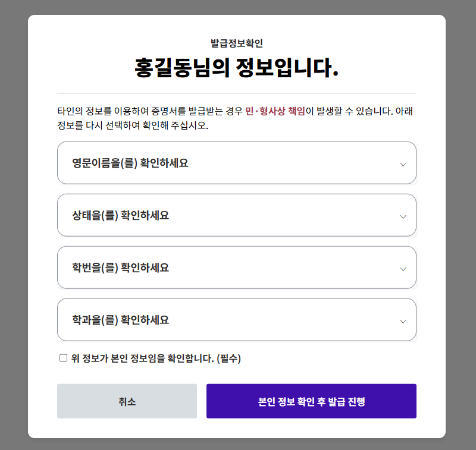Click the gray backdrop outside the dialog
The width and height of the screenshot is (476, 450).
point(13,226)
